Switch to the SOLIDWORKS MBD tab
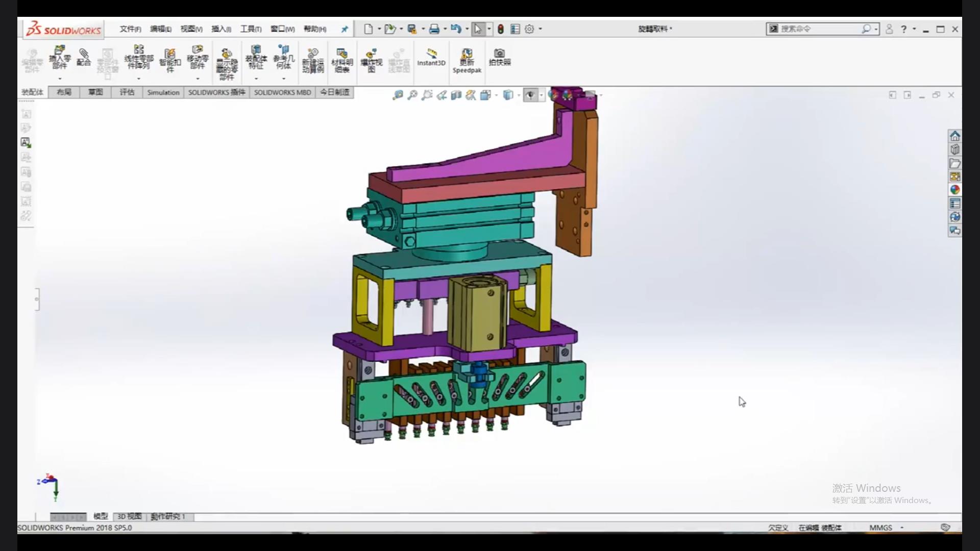This screenshot has height=551, width=980. [x=282, y=92]
